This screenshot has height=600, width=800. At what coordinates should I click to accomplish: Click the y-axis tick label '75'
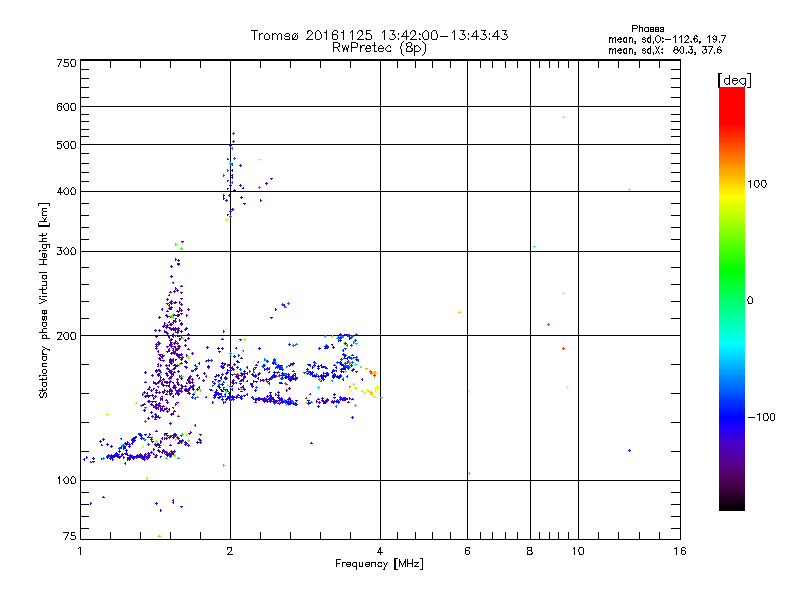(70, 536)
